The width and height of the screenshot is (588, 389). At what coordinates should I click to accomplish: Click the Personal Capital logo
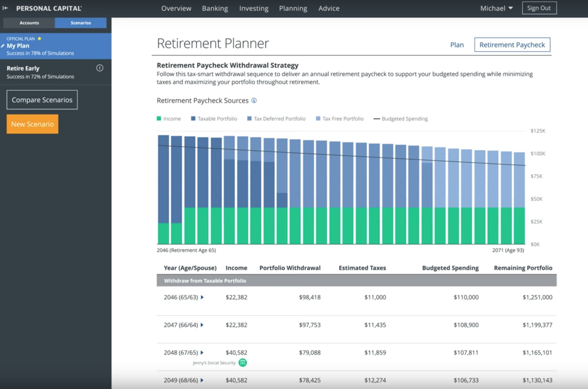point(49,8)
